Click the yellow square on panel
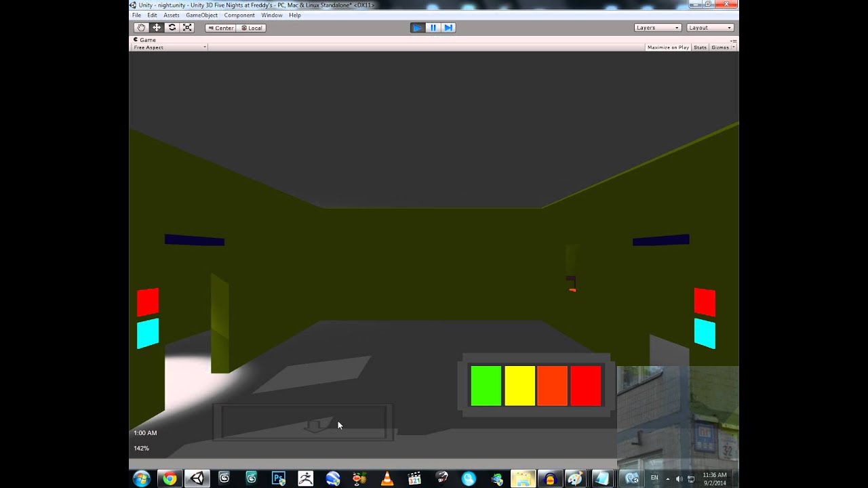 pyautogui.click(x=519, y=386)
